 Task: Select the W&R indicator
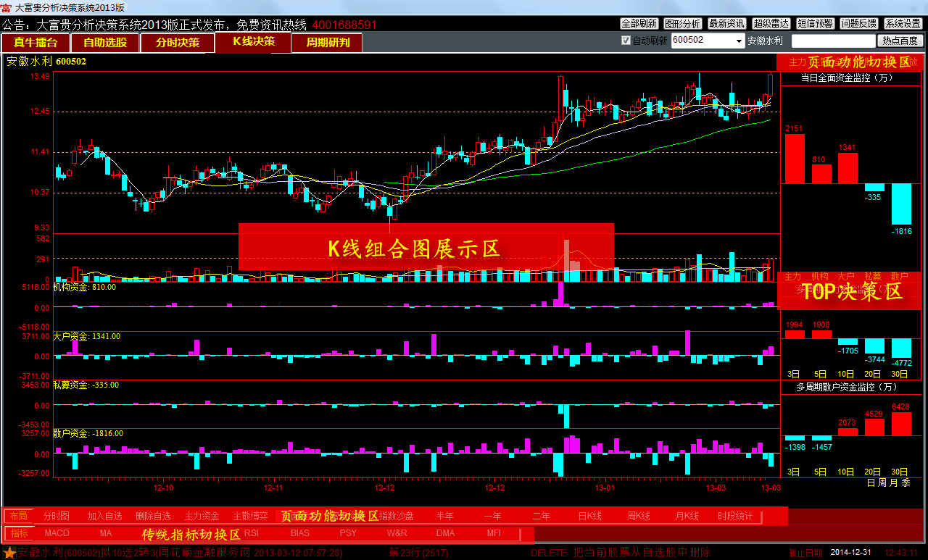point(397,533)
